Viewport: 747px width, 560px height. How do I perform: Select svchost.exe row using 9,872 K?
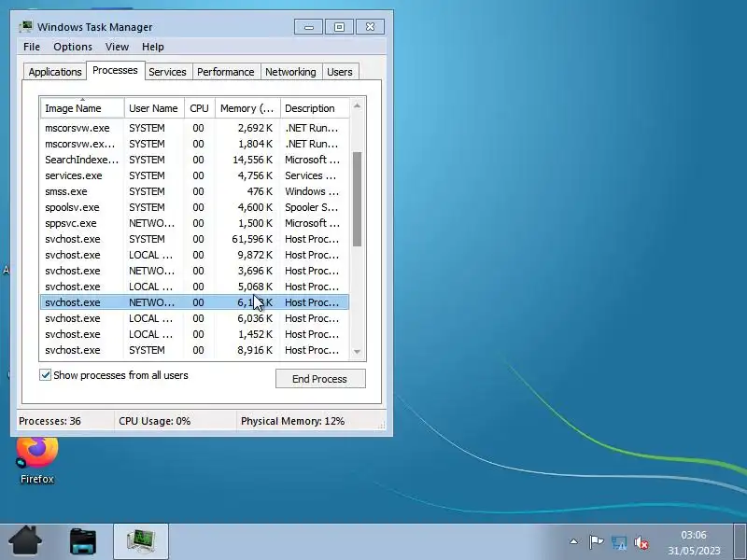pos(195,255)
